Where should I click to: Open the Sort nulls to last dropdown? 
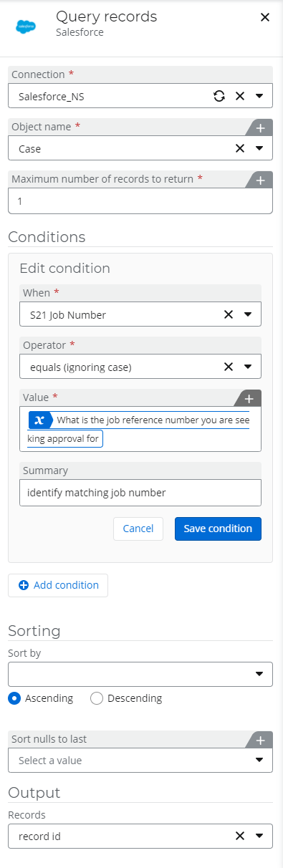140,761
